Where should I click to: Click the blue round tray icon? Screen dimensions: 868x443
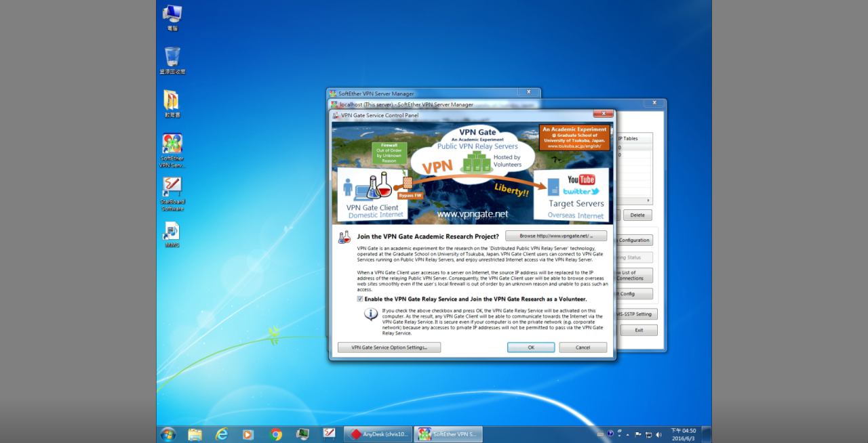pos(610,434)
